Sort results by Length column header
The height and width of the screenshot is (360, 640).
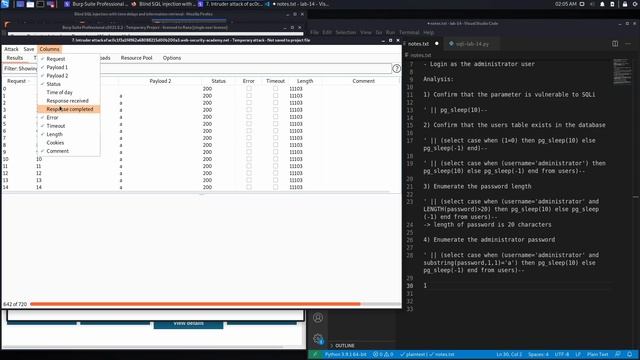tap(305, 81)
